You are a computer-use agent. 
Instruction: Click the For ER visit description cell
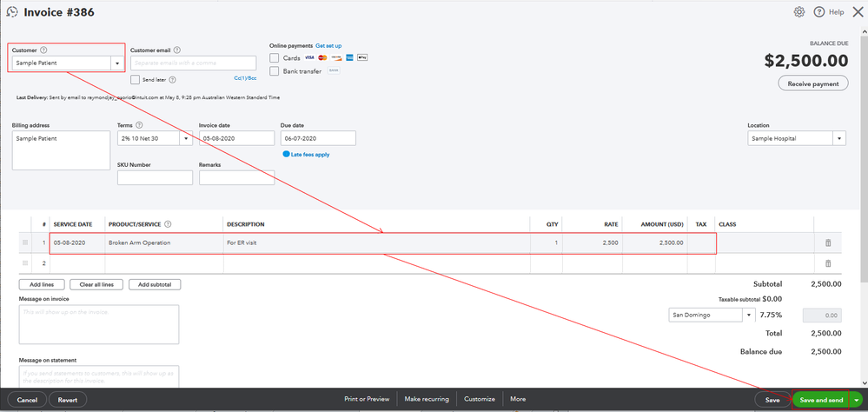[377, 243]
